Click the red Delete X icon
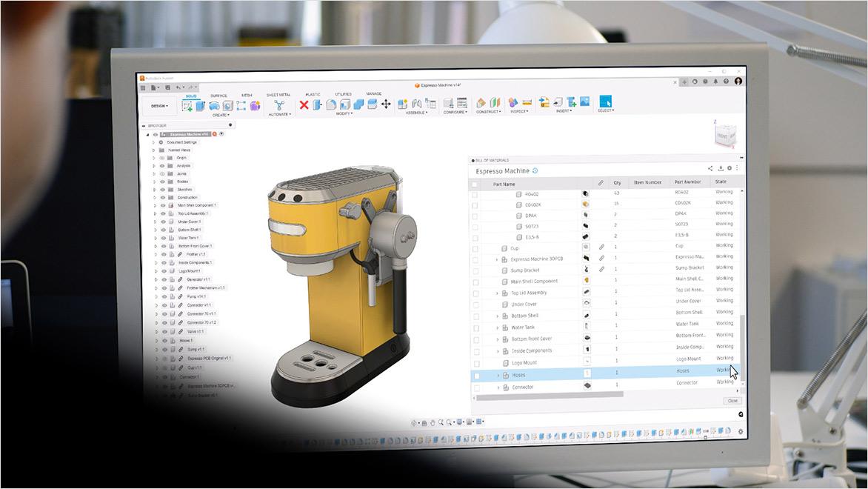This screenshot has width=868, height=489. (304, 104)
